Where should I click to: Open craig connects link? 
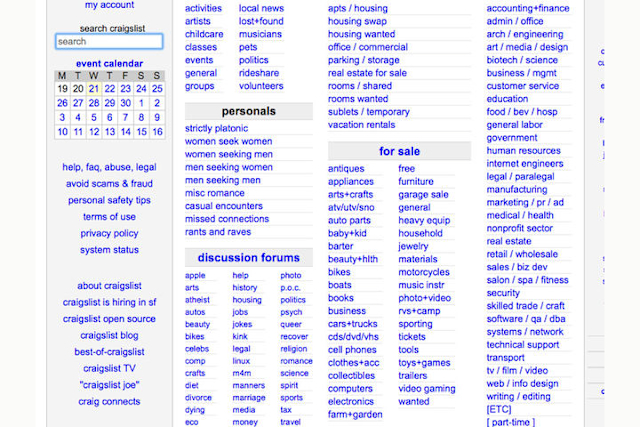pyautogui.click(x=109, y=402)
